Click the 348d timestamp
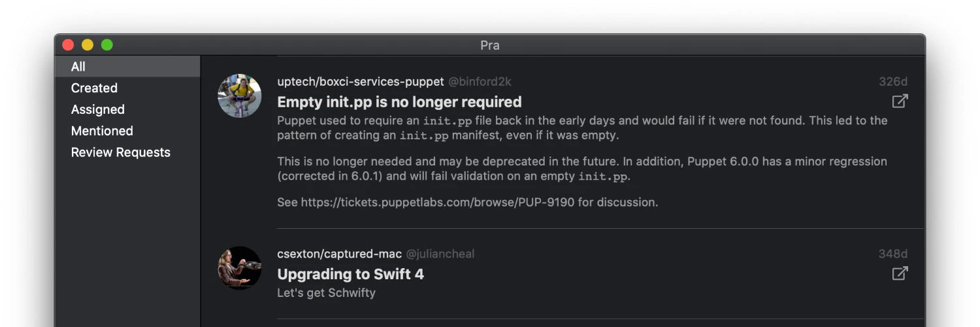The image size is (980, 327). pyautogui.click(x=893, y=254)
